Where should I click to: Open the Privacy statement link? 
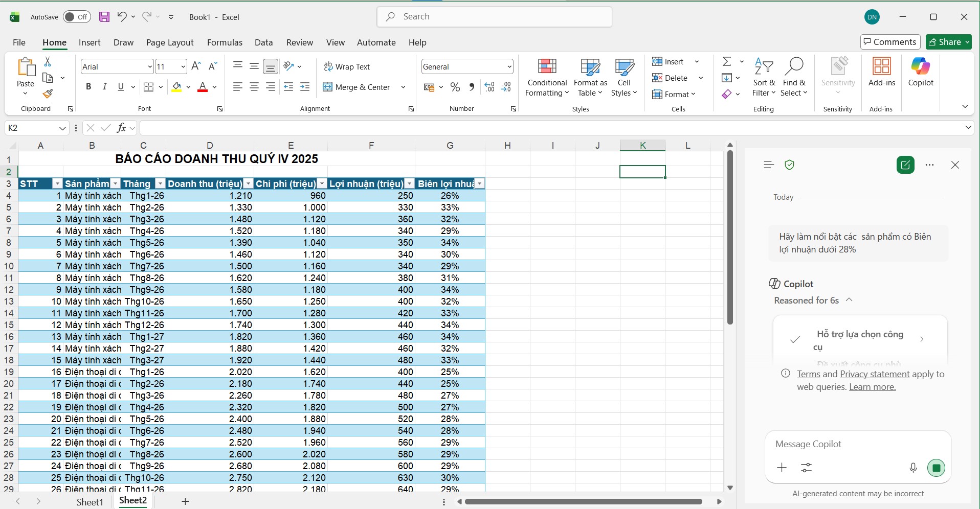pos(875,374)
